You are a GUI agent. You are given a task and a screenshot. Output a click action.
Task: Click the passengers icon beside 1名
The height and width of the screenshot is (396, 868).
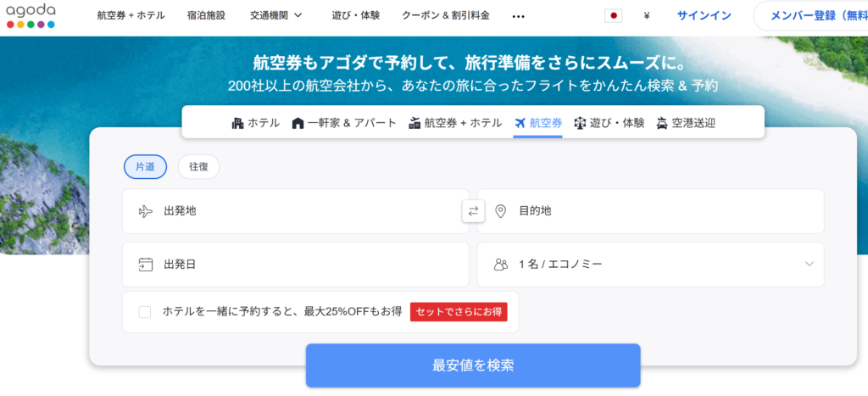pos(500,265)
